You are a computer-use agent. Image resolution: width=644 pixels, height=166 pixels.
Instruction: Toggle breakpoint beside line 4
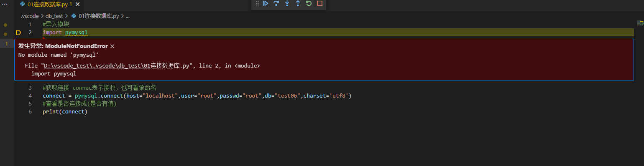pos(18,96)
